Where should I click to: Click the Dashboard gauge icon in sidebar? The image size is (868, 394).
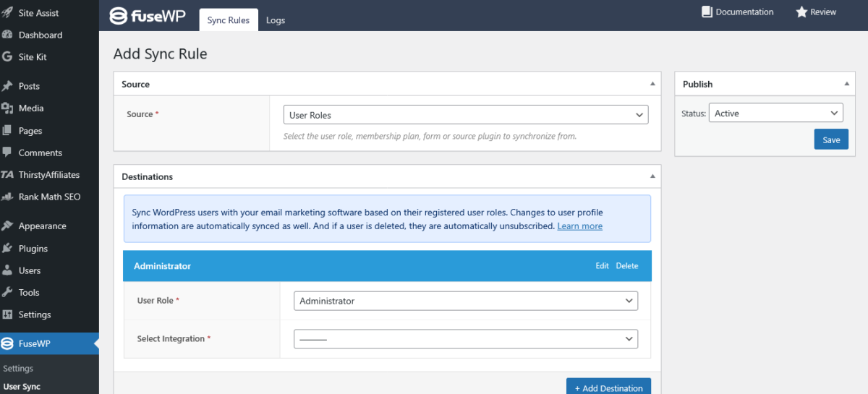[x=7, y=35]
